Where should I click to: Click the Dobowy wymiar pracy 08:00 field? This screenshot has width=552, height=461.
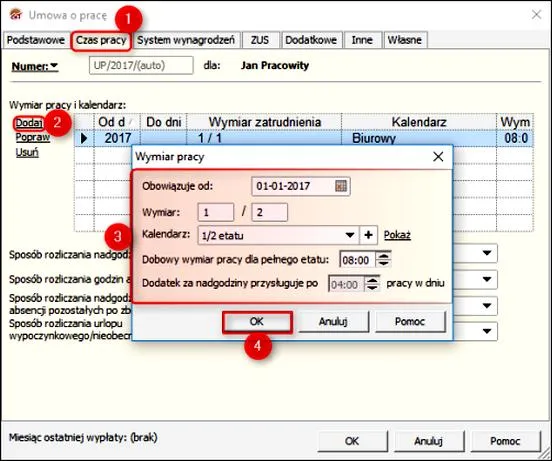358,260
